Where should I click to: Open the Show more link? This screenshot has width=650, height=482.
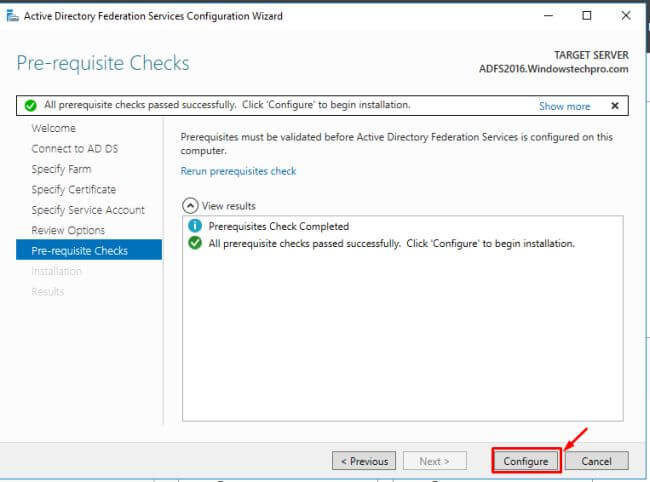[564, 106]
